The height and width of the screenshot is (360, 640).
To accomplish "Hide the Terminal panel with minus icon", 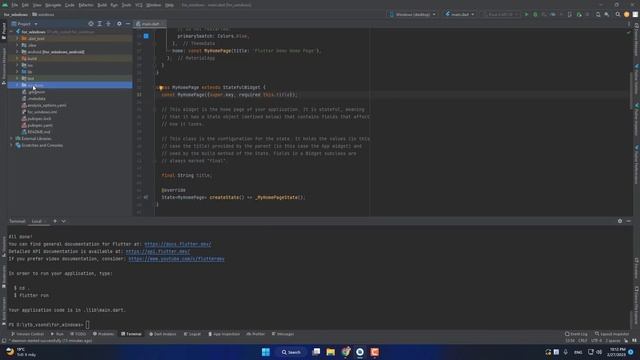I will click(629, 221).
